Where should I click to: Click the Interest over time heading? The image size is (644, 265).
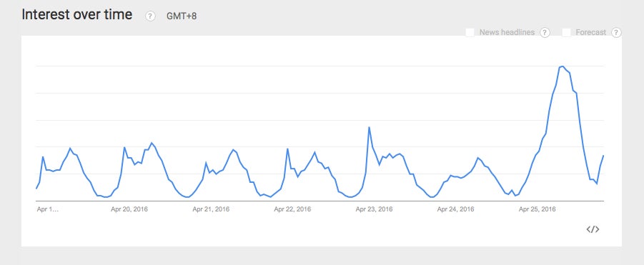click(76, 15)
